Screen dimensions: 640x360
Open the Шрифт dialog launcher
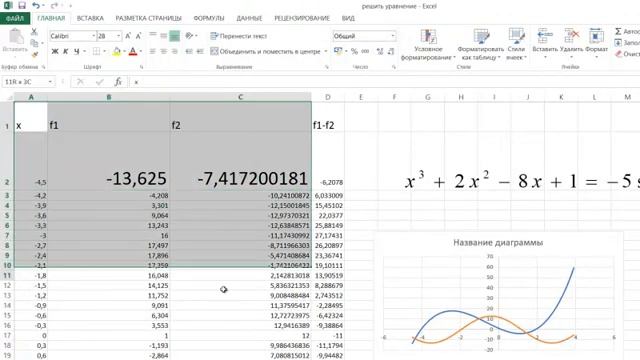coord(142,67)
